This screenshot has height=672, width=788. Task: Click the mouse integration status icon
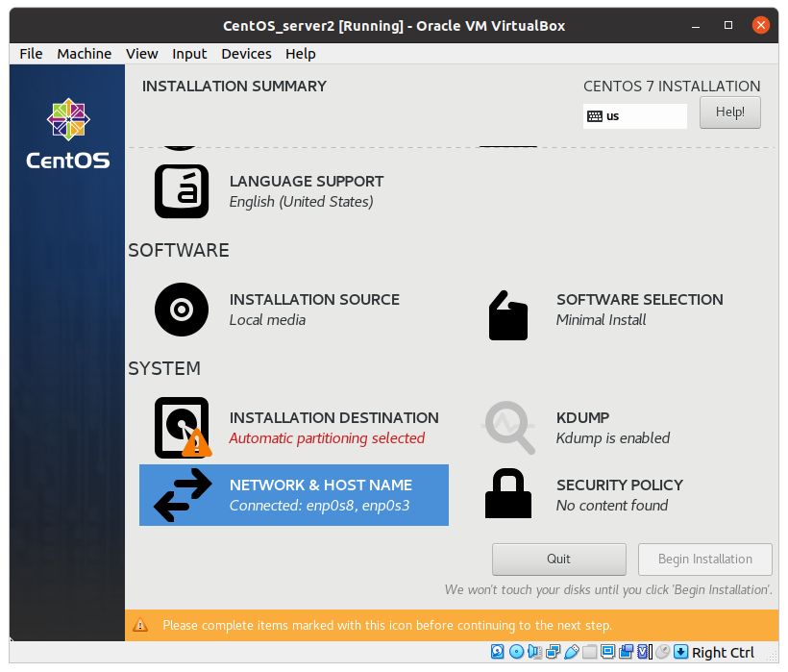click(662, 652)
